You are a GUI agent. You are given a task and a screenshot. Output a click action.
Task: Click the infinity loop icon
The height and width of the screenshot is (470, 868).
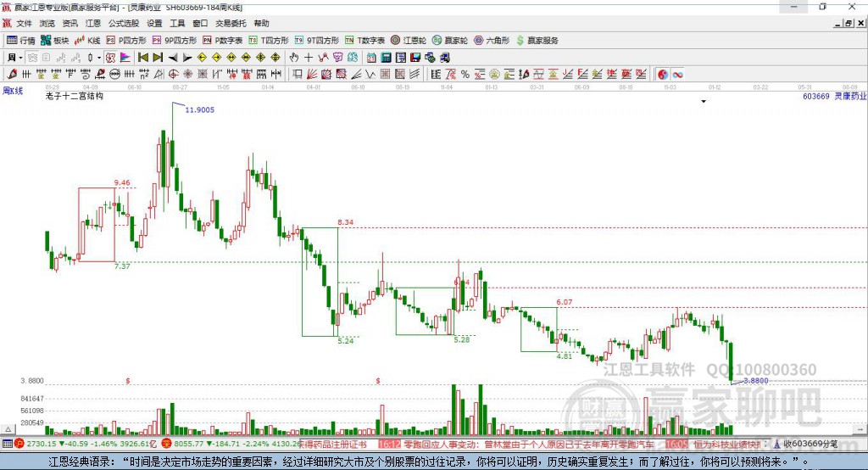(677, 75)
